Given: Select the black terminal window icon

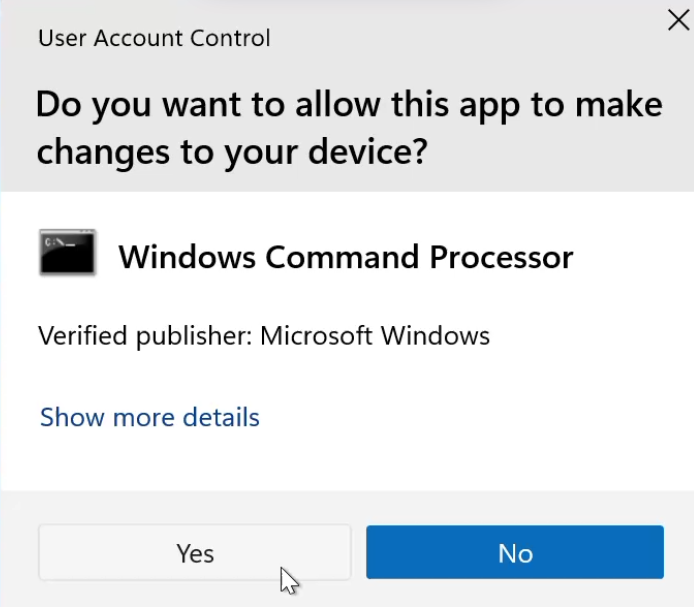Looking at the screenshot, I should [x=67, y=254].
